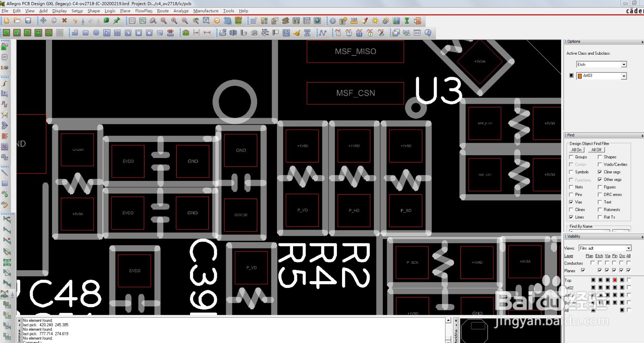The height and width of the screenshot is (343, 644).
Task: Click the Measure 123 ruler icon
Action: (x=354, y=21)
